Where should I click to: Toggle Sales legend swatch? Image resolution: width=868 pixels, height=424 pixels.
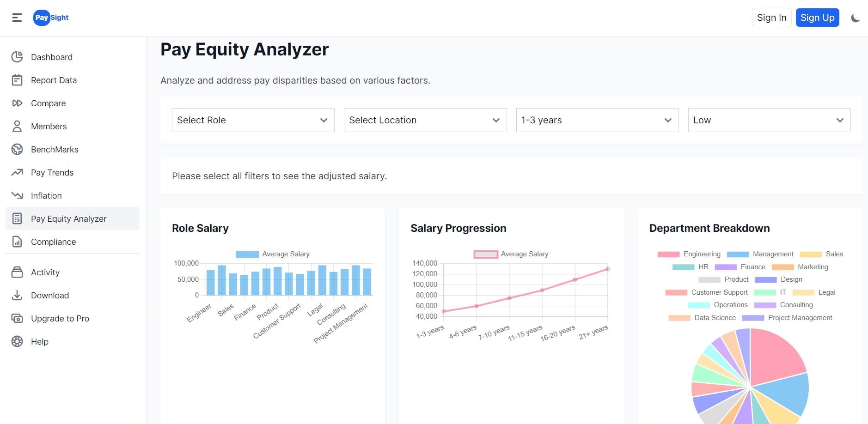point(811,254)
